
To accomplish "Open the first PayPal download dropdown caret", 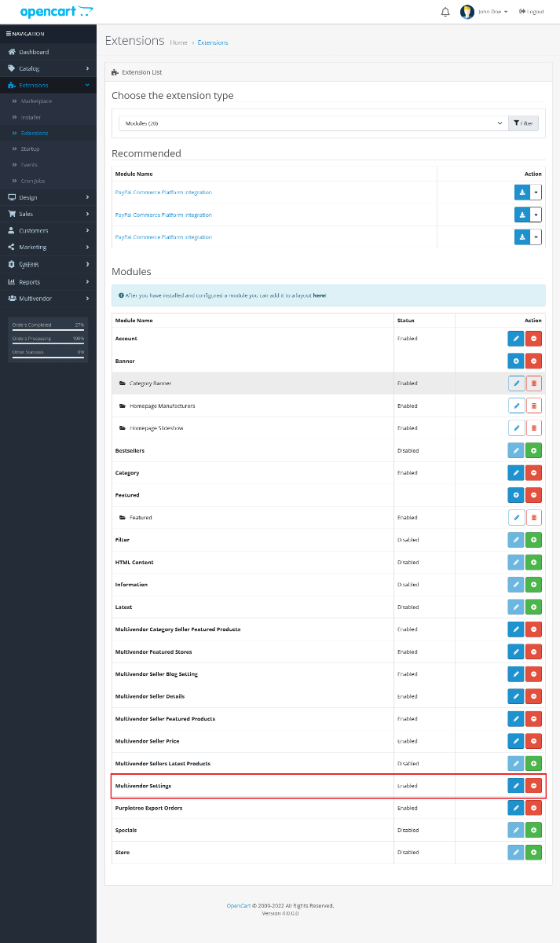I will pyautogui.click(x=536, y=193).
